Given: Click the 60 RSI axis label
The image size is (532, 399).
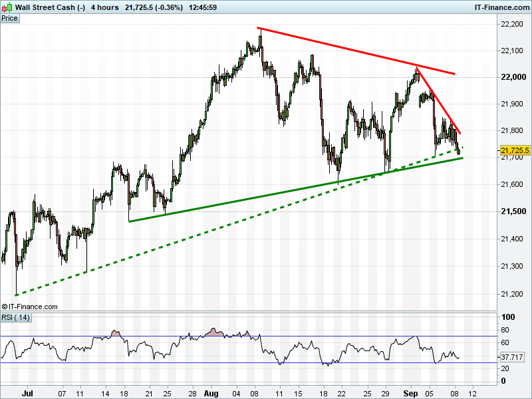Looking at the screenshot, I should (505, 342).
